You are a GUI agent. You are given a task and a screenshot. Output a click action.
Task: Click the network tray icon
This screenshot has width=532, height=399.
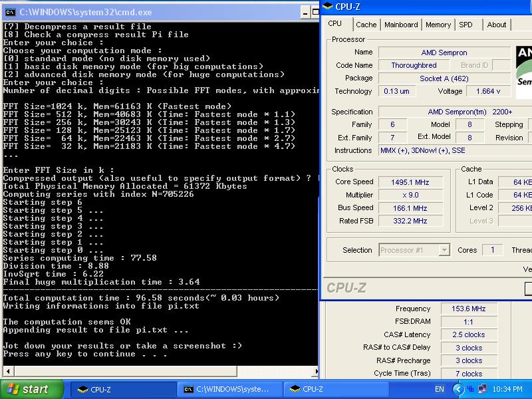pos(483,389)
